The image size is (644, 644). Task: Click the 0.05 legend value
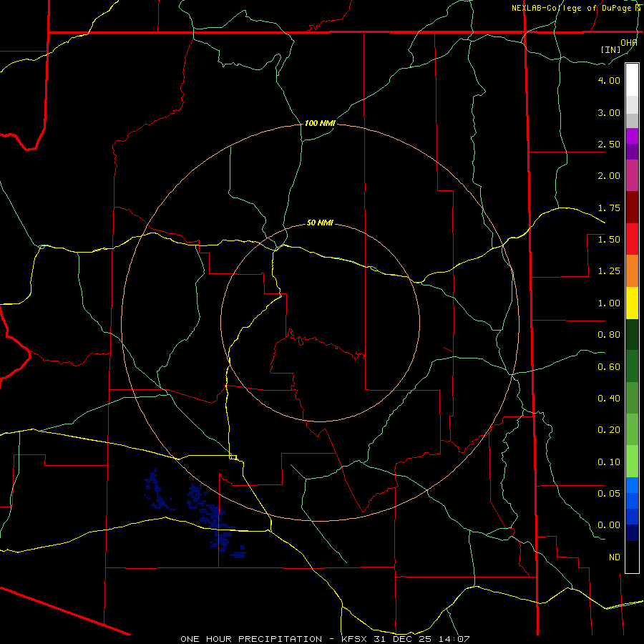point(609,493)
